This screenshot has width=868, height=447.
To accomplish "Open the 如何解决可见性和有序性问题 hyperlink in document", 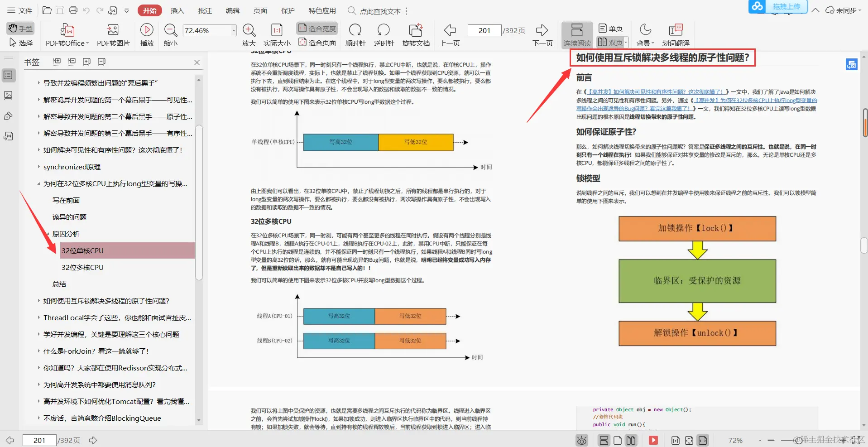I will pos(656,92).
